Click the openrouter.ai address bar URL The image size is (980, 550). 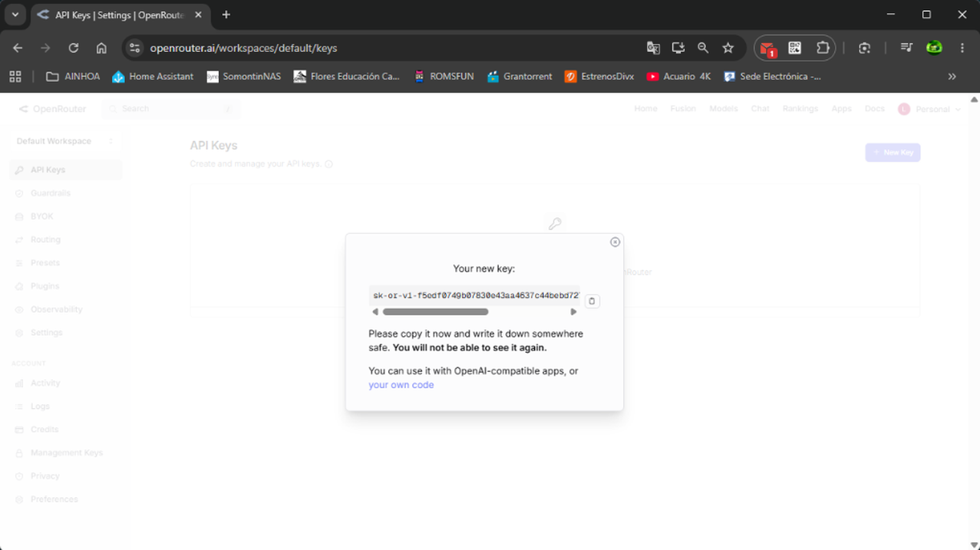[243, 48]
